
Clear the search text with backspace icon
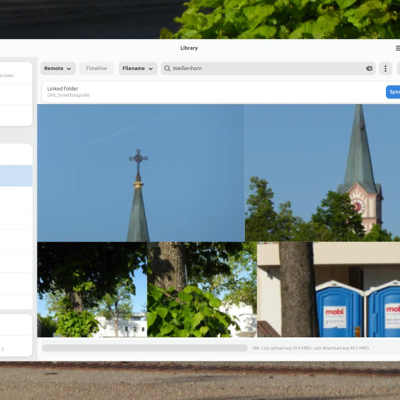[369, 68]
